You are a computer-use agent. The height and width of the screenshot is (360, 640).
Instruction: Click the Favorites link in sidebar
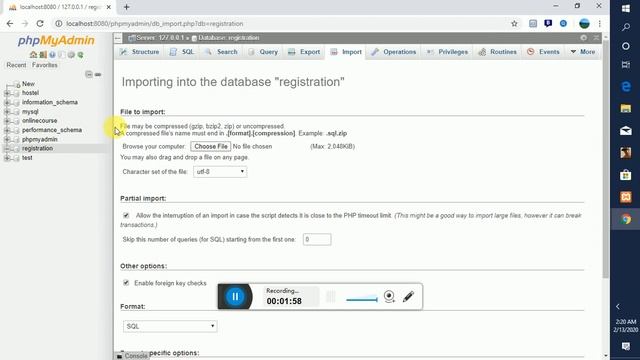44,65
